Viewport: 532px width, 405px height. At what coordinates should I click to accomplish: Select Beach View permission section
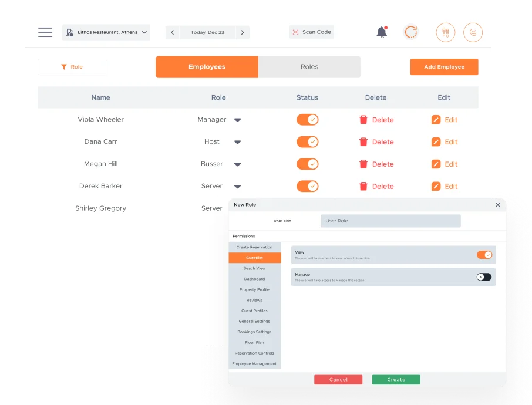pos(255,268)
